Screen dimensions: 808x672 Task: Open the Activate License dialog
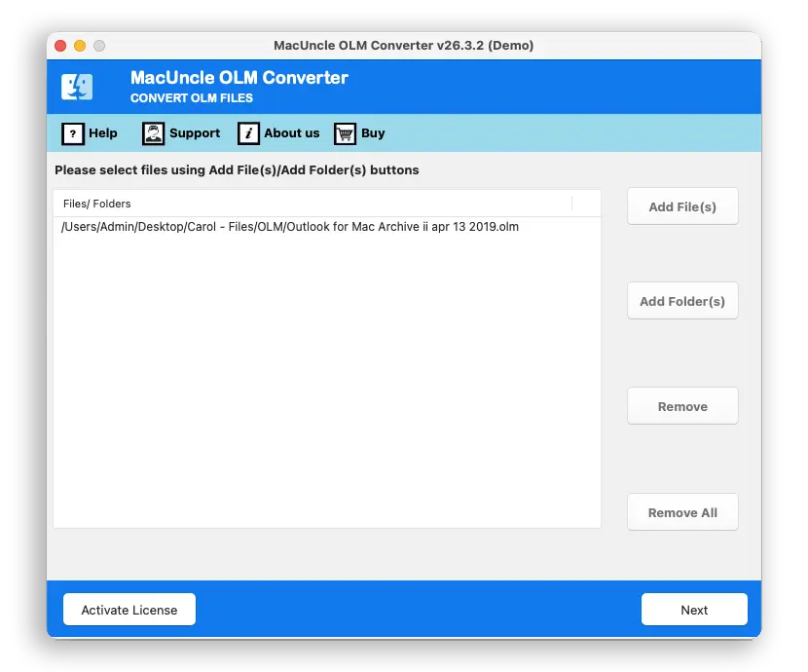click(x=129, y=609)
